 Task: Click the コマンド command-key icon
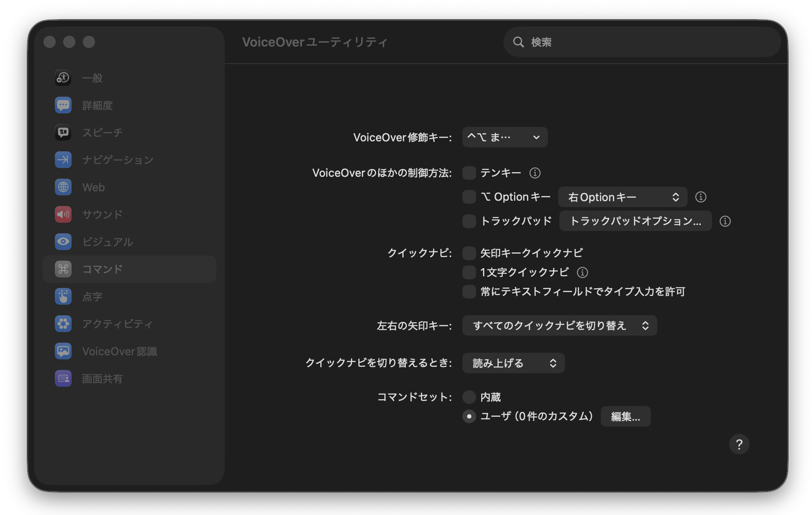coord(63,269)
